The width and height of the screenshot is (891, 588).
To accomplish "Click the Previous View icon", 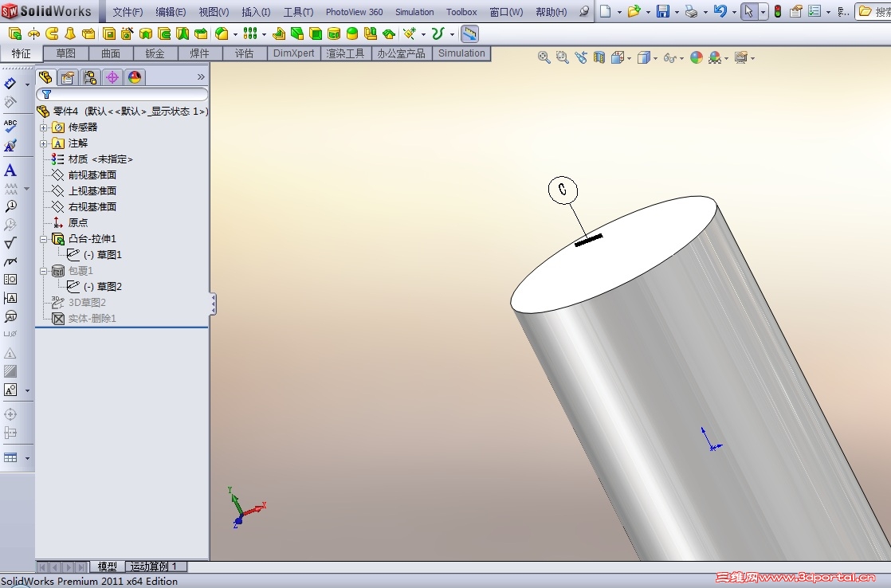I will pyautogui.click(x=581, y=57).
